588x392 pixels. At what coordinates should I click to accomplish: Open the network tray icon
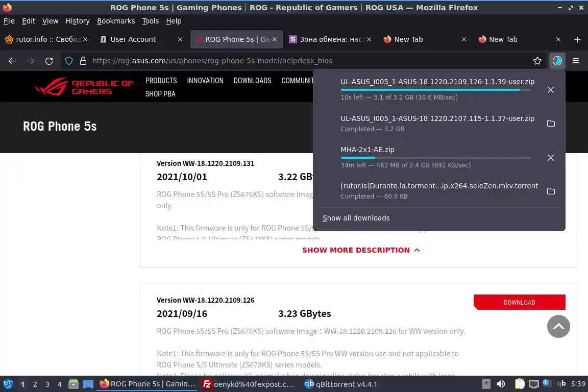pos(533,384)
